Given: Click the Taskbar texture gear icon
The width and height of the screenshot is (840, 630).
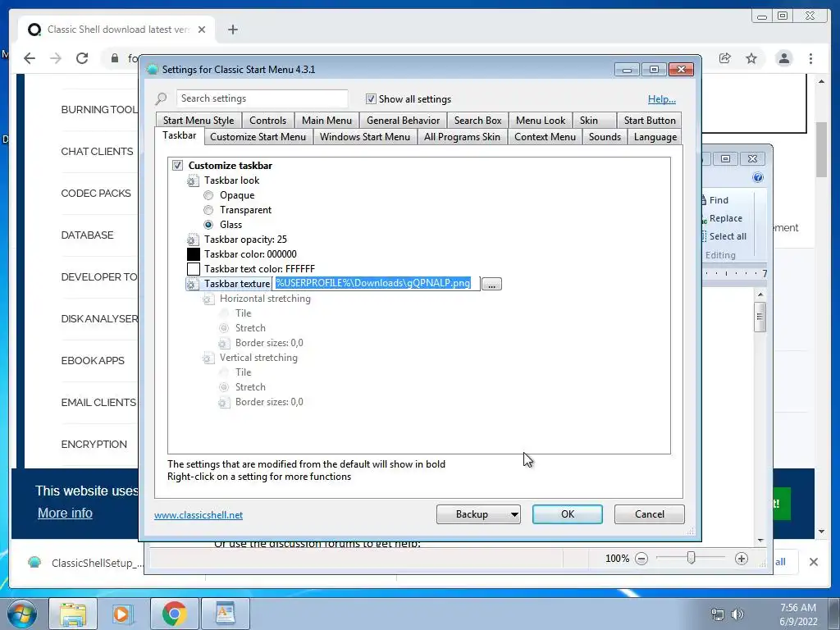Looking at the screenshot, I should (191, 284).
